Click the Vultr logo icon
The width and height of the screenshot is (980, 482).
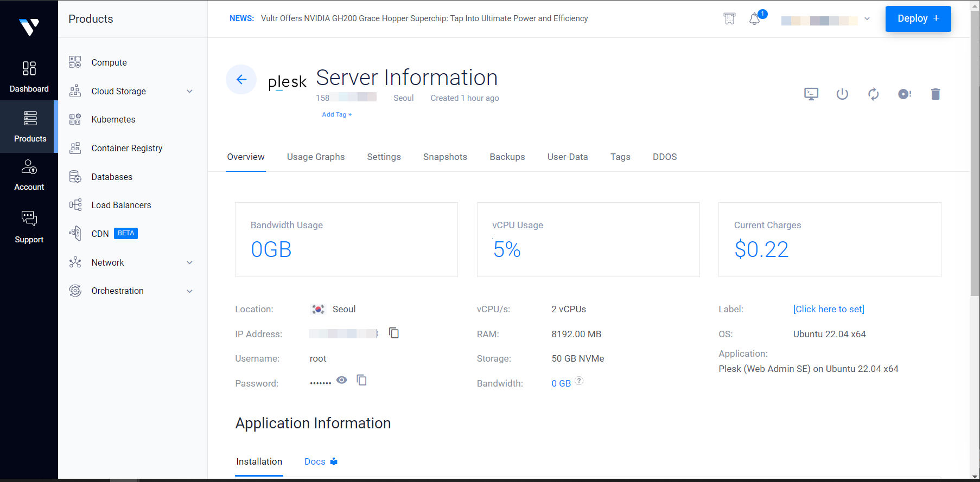(29, 27)
